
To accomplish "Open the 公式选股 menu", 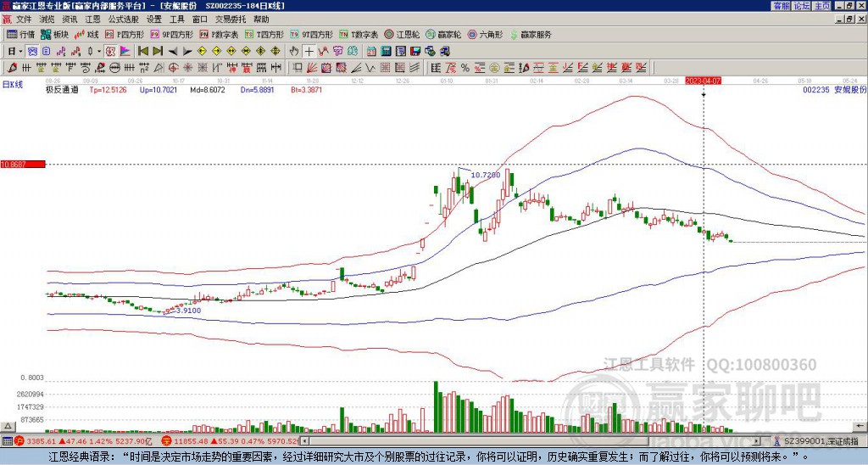I will [x=122, y=19].
